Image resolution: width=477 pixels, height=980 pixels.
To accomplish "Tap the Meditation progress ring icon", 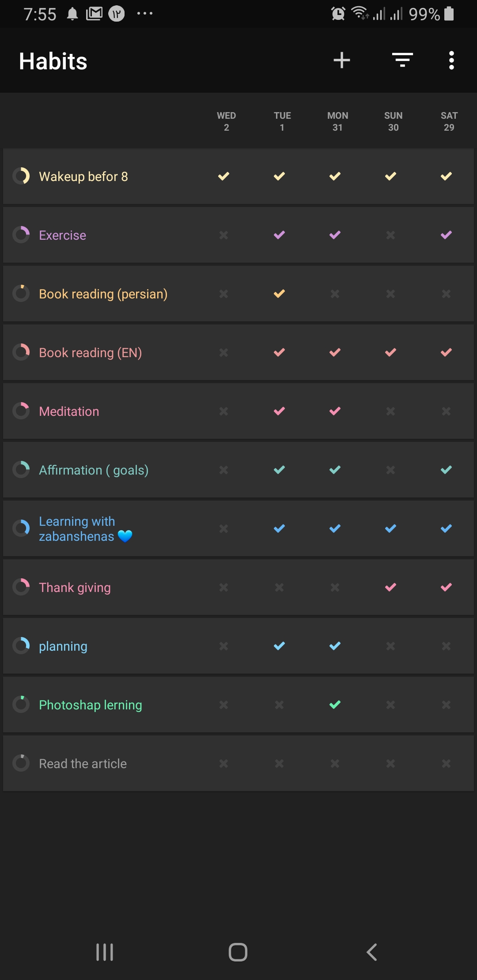I will pos(21,411).
